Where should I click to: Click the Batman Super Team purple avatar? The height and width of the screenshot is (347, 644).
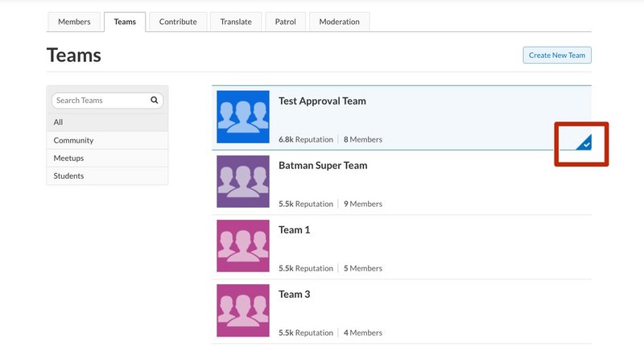[243, 181]
